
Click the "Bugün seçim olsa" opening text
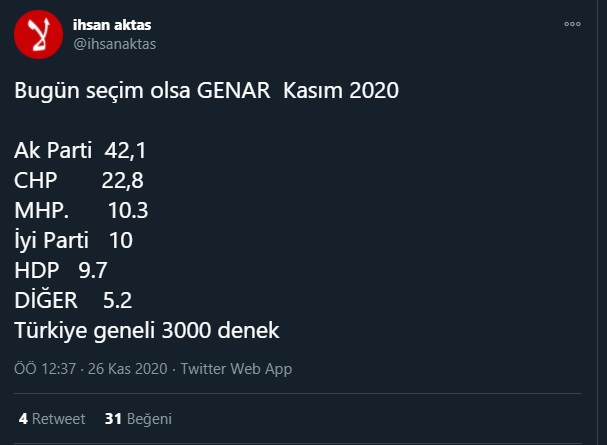tap(90, 91)
